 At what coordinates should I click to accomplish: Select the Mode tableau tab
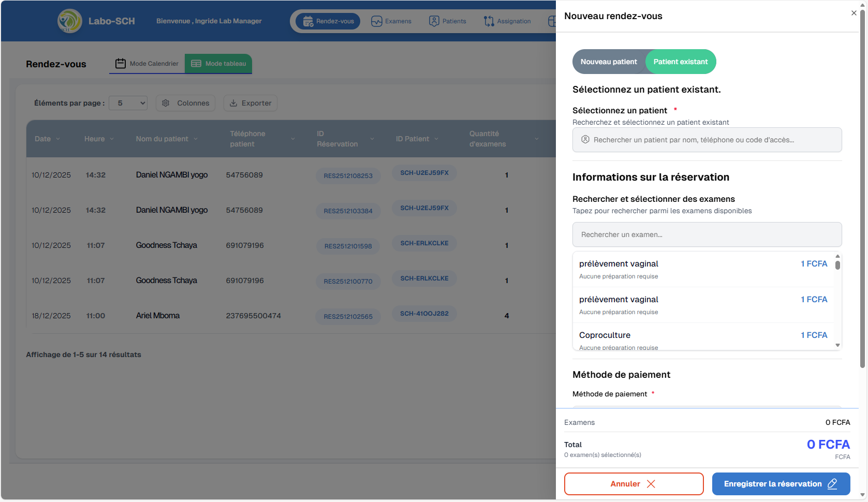218,63
